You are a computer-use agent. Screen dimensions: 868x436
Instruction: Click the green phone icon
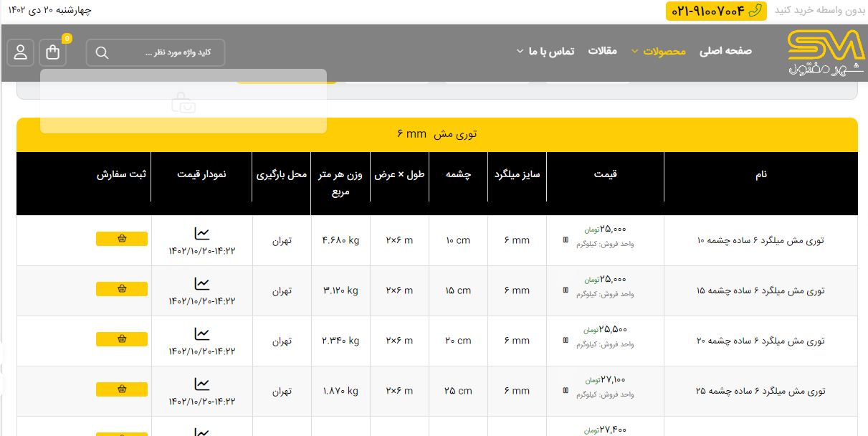(754, 10)
